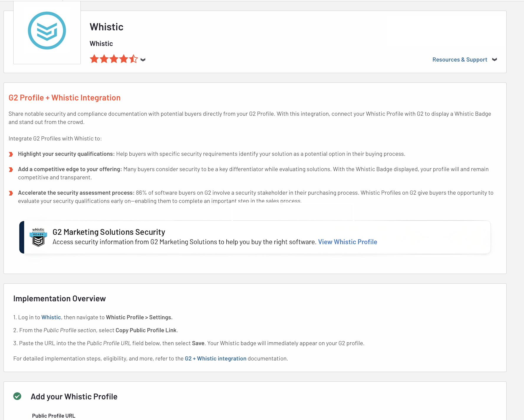Click the Public Profile URL field label
Image resolution: width=524 pixels, height=420 pixels.
coord(54,416)
